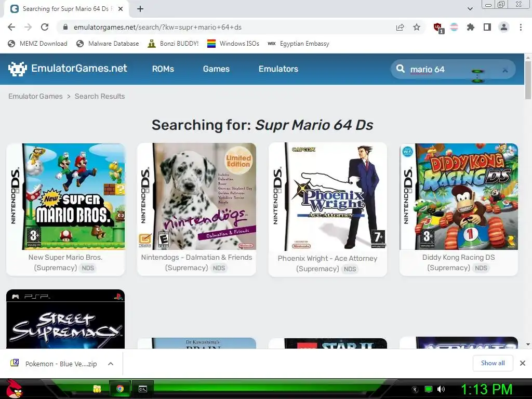
Task: Click NDS tag under Phoenix Wright
Action: 350,269
